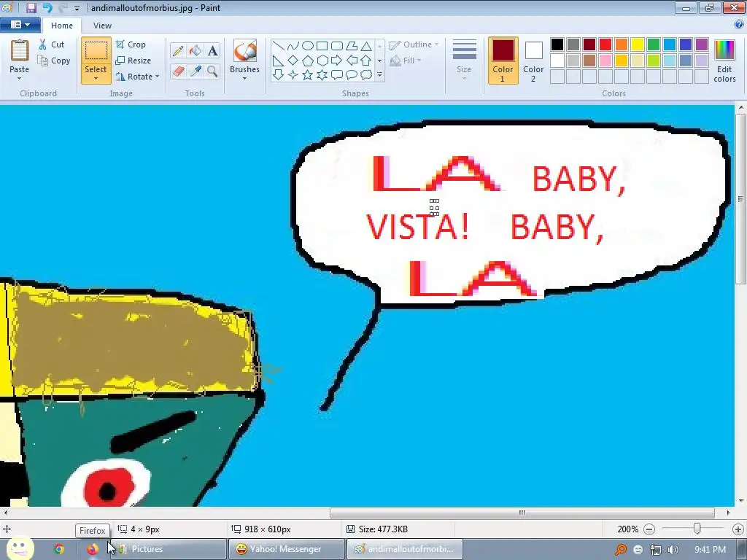Select the Pencil tool

(178, 50)
